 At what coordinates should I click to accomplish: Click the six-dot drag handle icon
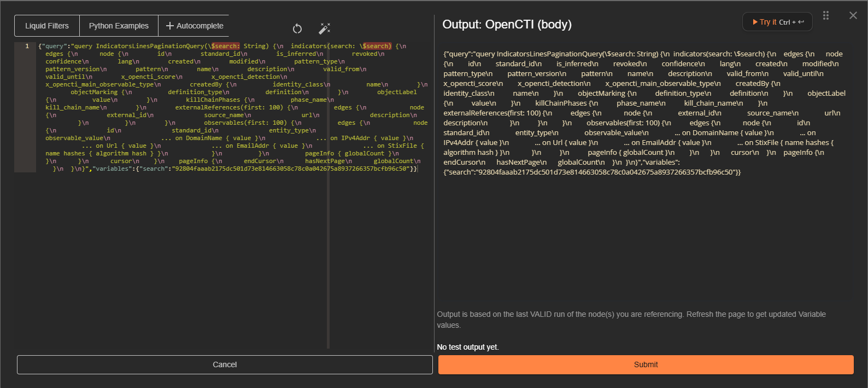[x=826, y=15]
